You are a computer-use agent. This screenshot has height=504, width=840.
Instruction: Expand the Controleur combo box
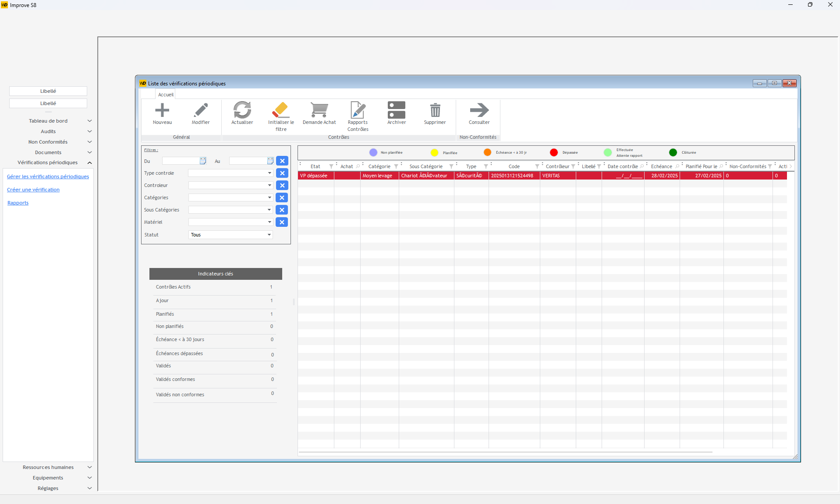(269, 186)
